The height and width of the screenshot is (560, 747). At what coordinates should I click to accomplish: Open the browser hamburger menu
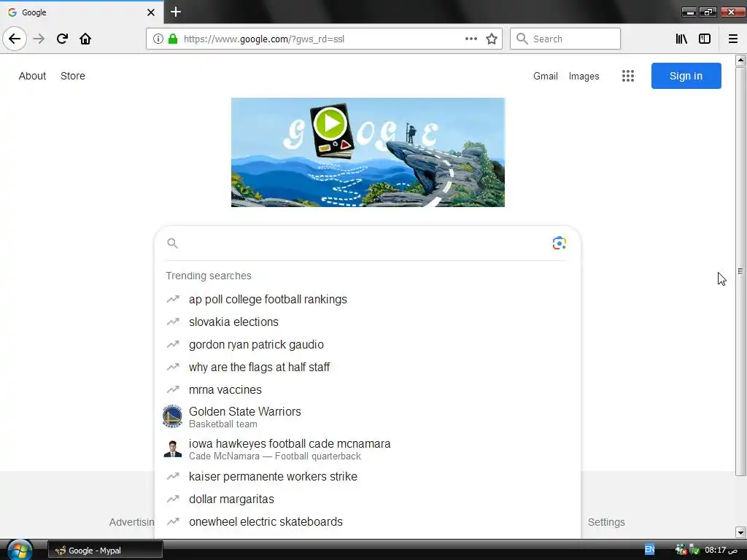[733, 39]
